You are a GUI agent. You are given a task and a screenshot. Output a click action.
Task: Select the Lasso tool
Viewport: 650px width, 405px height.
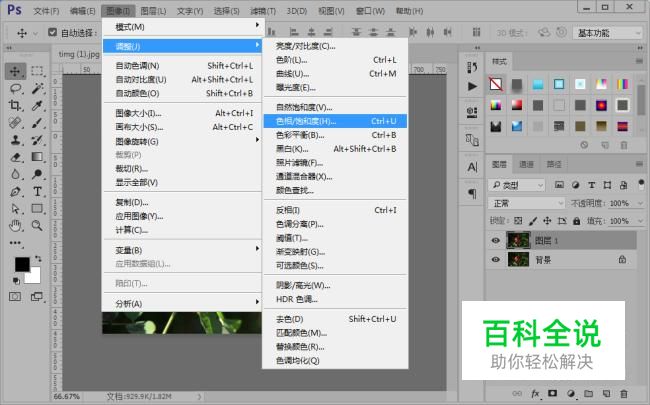(15, 88)
